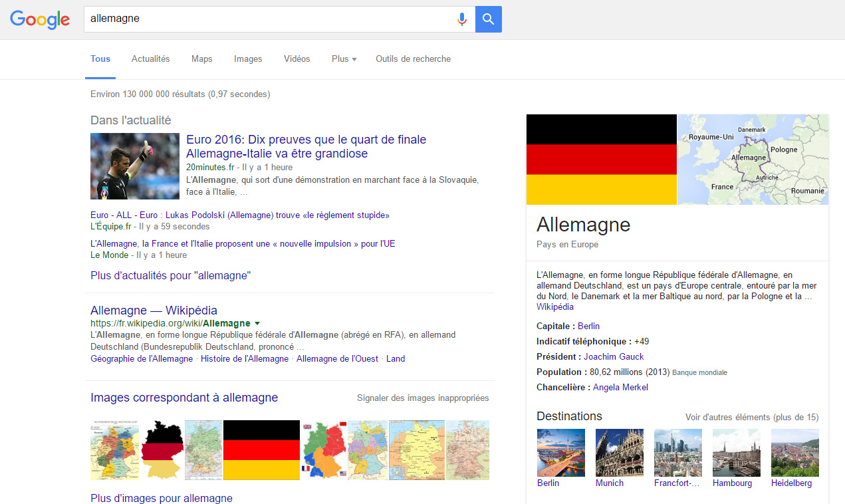Viewport: 845px width, 504px height.
Task: Switch to the Images tab
Action: (248, 59)
